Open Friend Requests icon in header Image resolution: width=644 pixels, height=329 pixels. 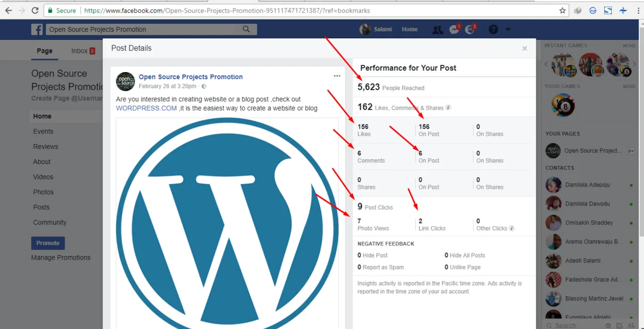pos(438,30)
